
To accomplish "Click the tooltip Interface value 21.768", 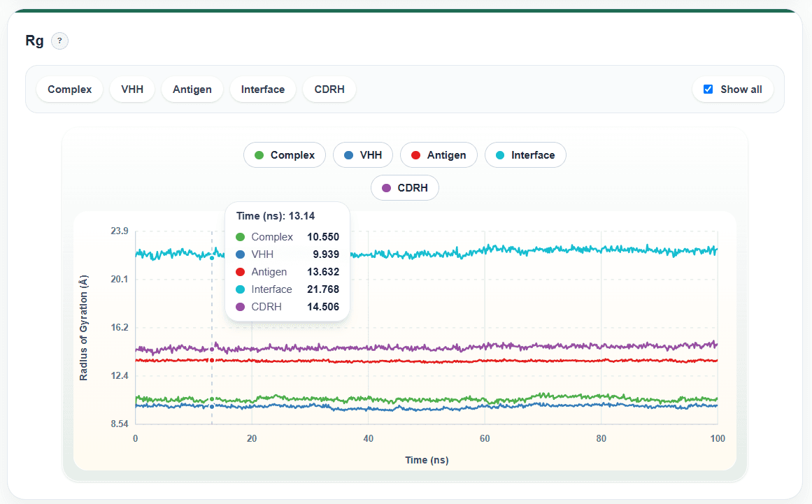I will point(323,289).
